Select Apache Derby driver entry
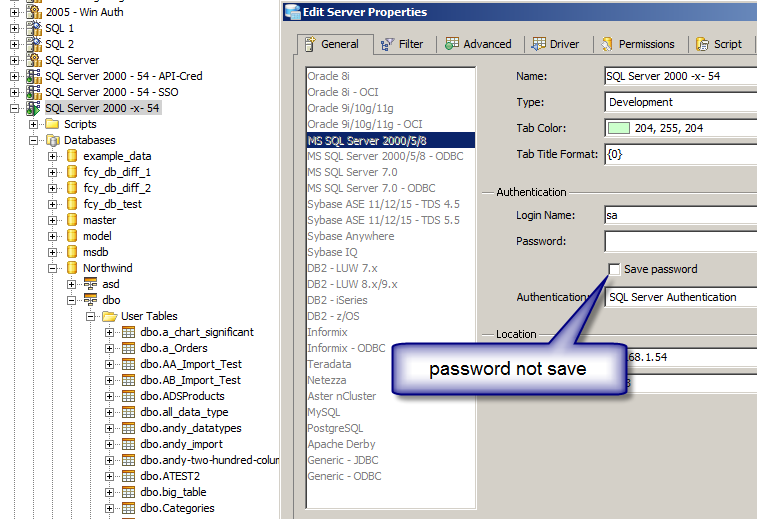This screenshot has height=519, width=757. pos(391,444)
